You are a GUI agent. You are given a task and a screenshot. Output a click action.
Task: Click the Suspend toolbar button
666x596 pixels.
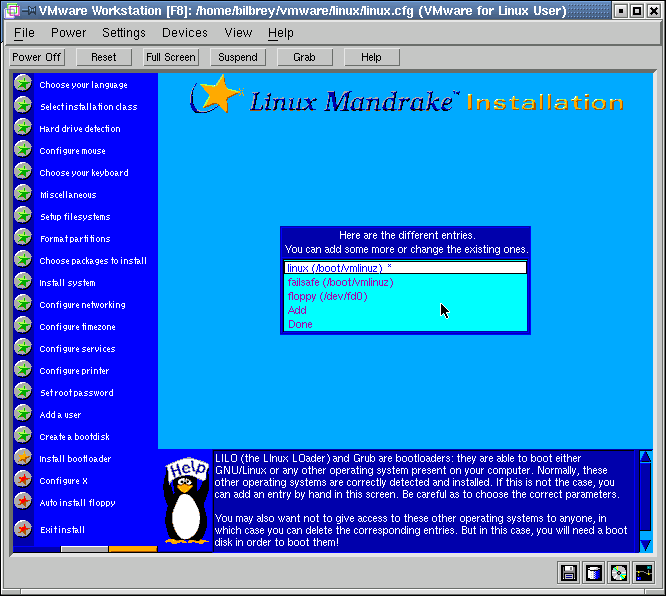(238, 57)
